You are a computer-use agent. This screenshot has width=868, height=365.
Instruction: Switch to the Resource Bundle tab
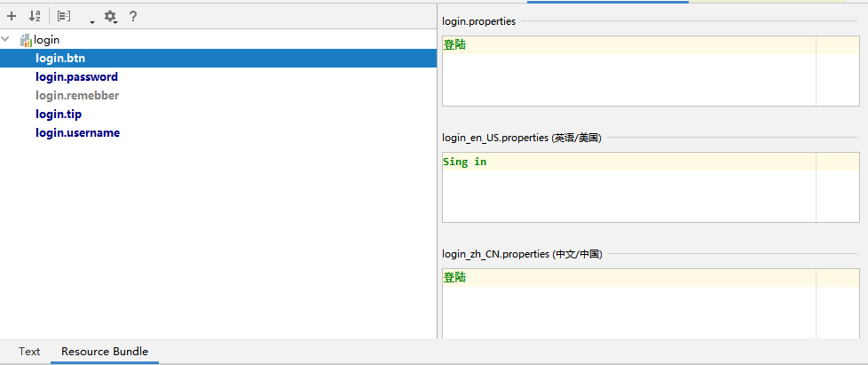105,351
